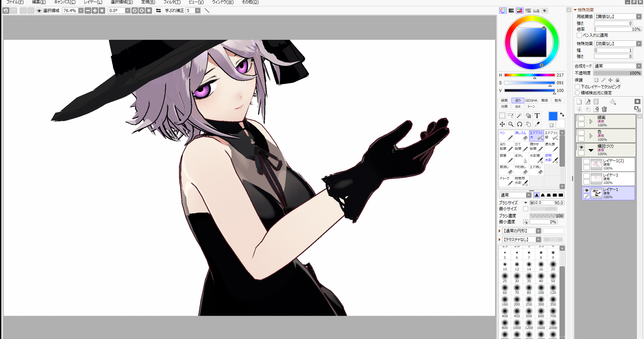Toggle preserve opacity protection icon

(x=596, y=80)
